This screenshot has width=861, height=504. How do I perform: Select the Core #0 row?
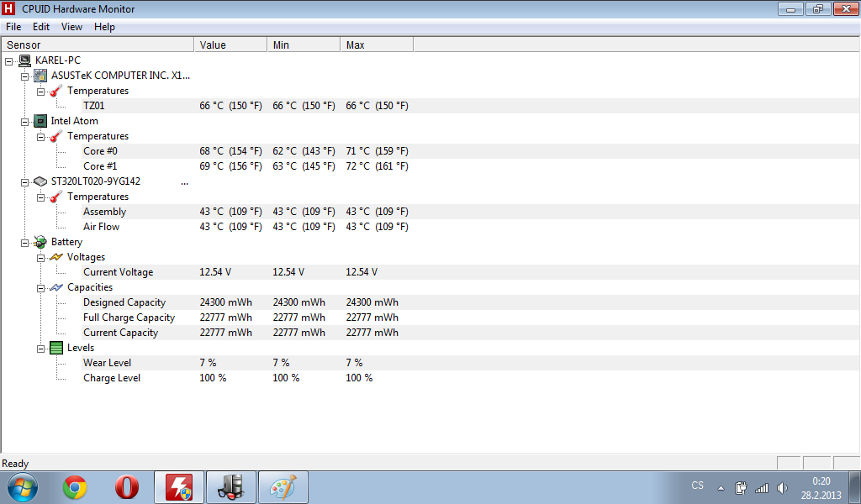pos(471,151)
